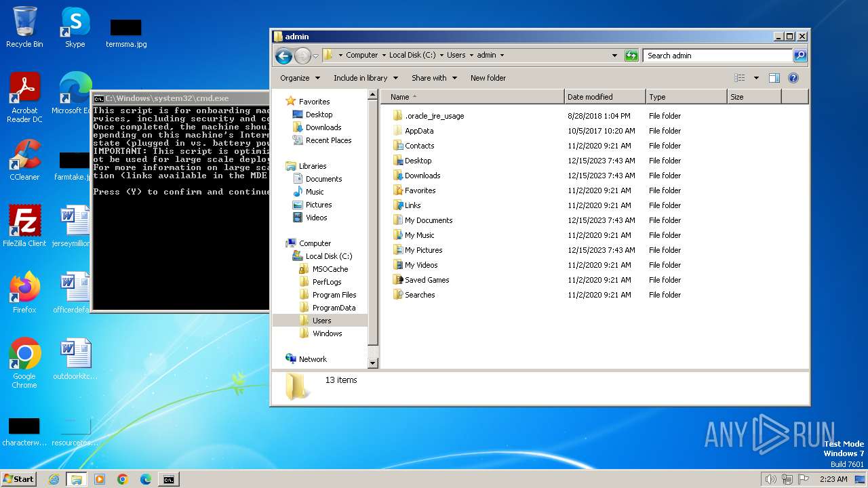Open the Firefox desktop shortcut
Viewport: 868px width, 488px height.
24,293
